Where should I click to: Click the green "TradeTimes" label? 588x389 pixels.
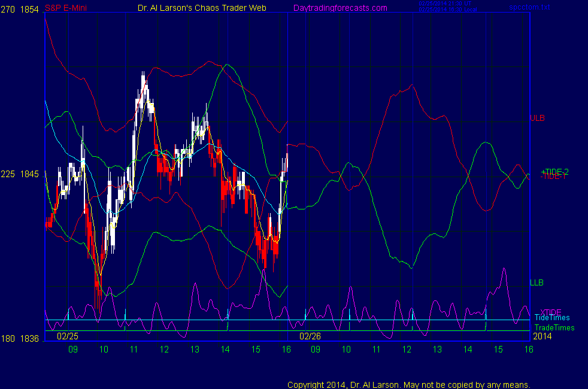click(x=554, y=328)
